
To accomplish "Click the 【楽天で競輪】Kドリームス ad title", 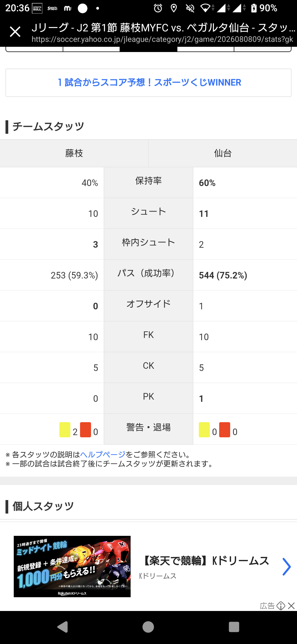I will (x=206, y=561).
